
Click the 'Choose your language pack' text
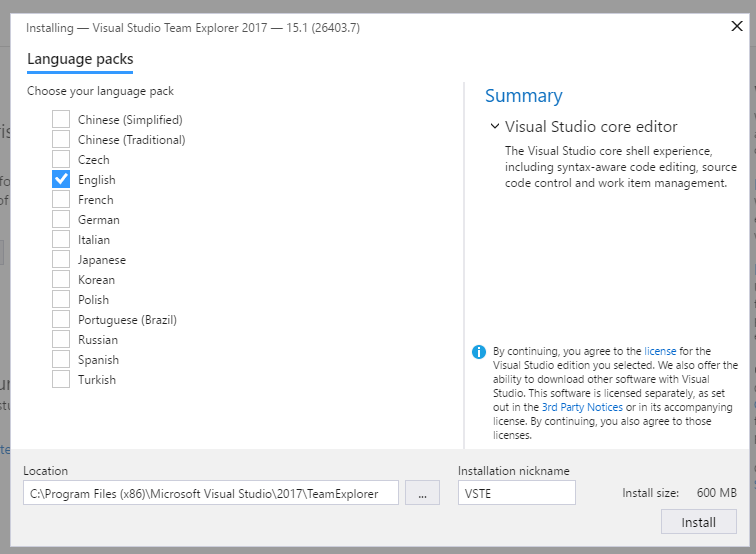point(100,91)
